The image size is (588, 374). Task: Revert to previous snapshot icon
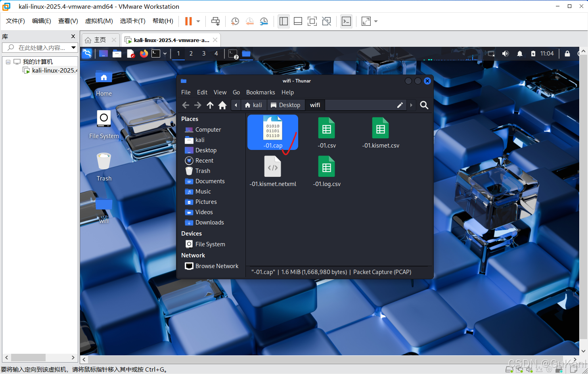(x=249, y=21)
